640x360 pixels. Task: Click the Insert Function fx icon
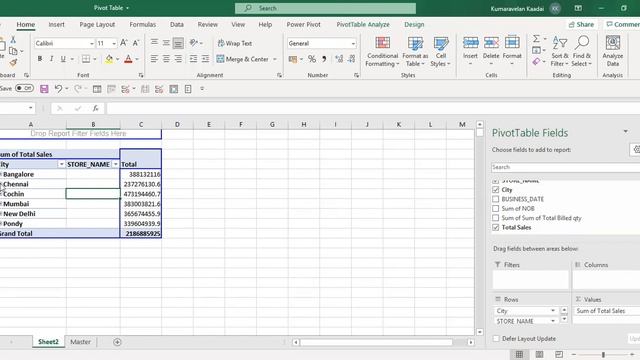(96, 108)
